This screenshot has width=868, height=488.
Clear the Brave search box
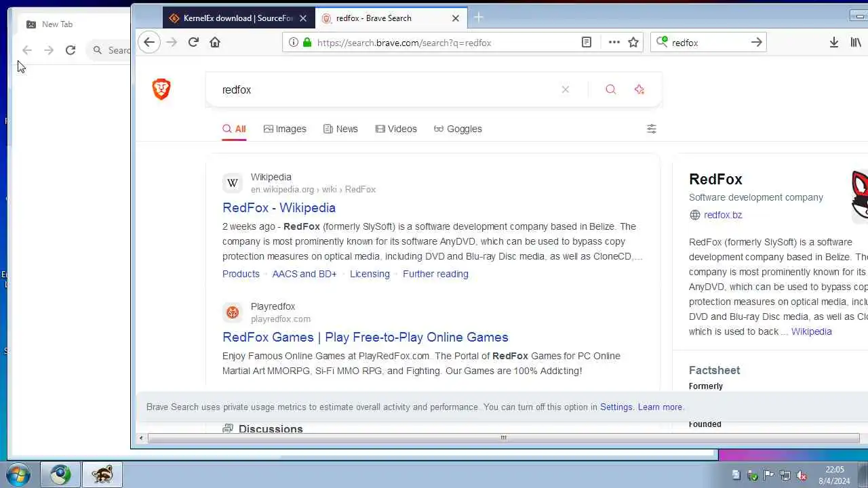[566, 89]
